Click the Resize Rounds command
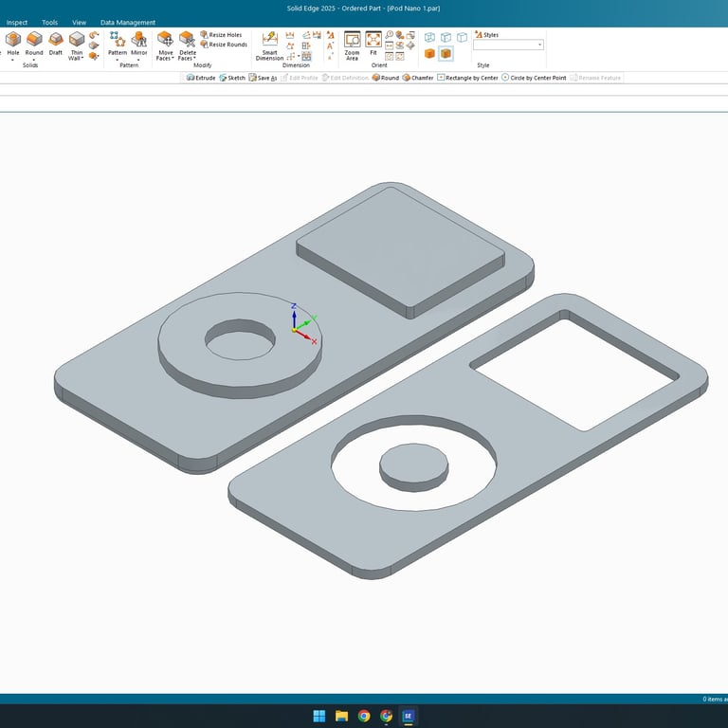The height and width of the screenshot is (728, 728). tap(224, 45)
